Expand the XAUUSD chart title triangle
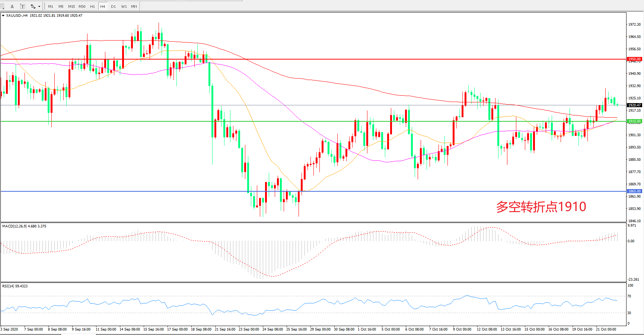Image resolution: width=644 pixels, height=335 pixels. 3,16
